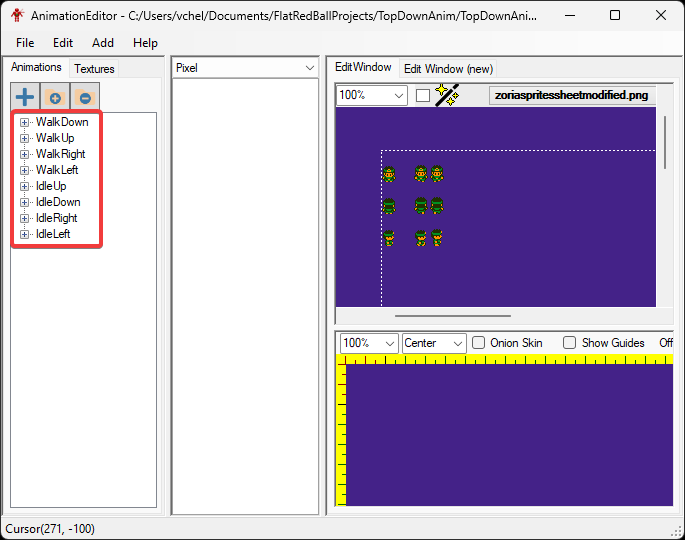Switch to the Textures tab
Image resolution: width=685 pixels, height=540 pixels.
coord(94,69)
